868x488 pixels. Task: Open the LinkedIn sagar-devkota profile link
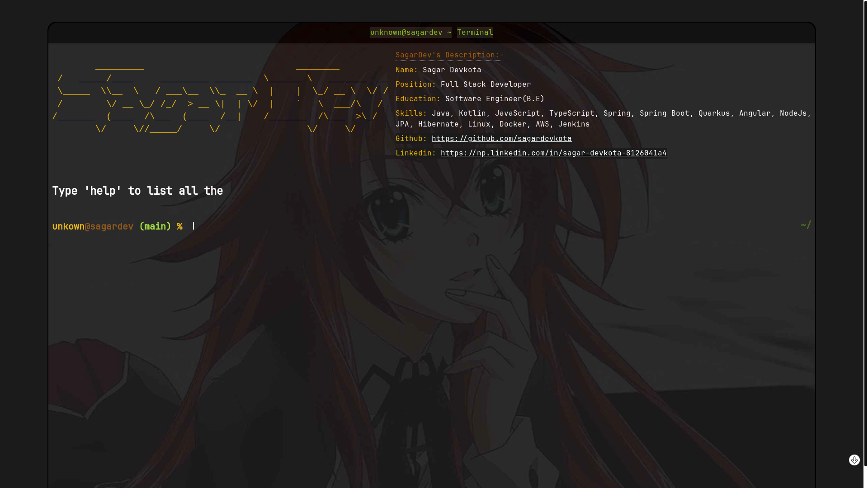(x=553, y=153)
